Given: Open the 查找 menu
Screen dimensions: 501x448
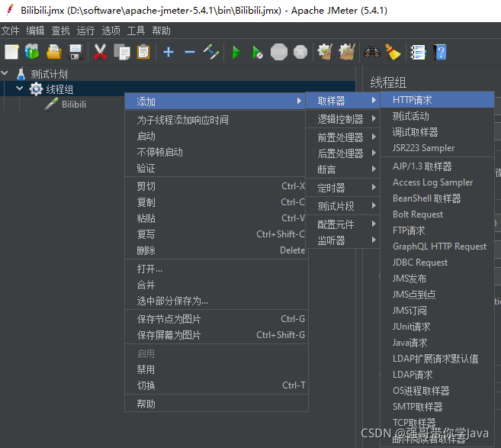Looking at the screenshot, I should coord(60,31).
